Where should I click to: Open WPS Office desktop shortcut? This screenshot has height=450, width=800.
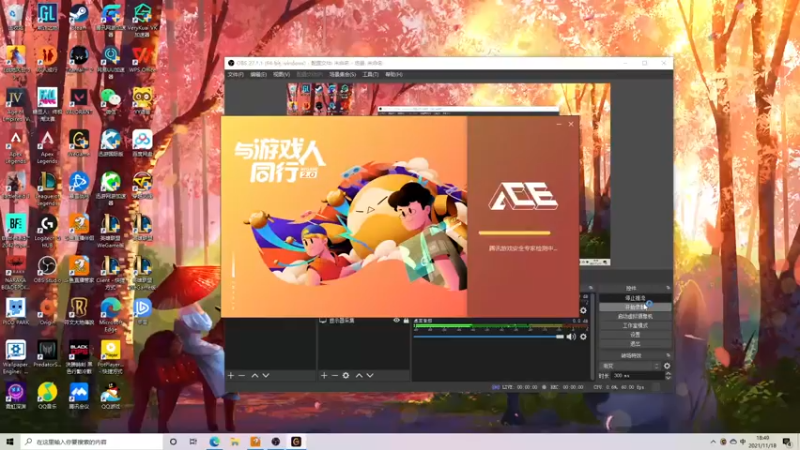[x=142, y=59]
